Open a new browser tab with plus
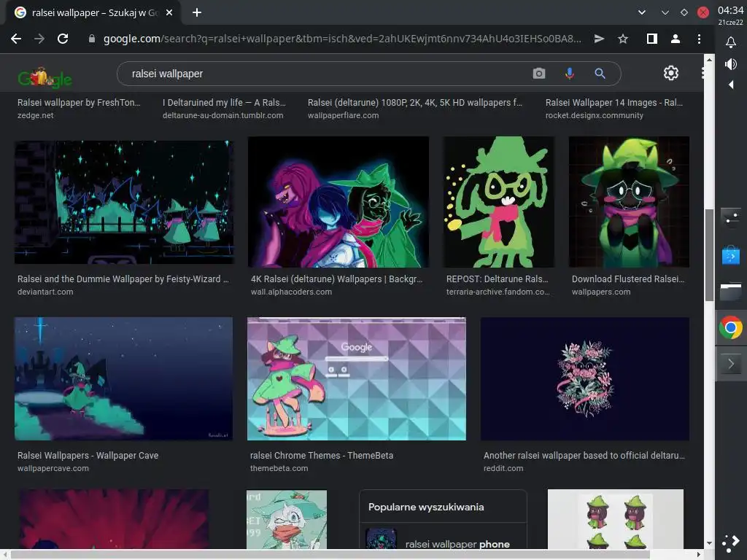 pyautogui.click(x=197, y=12)
